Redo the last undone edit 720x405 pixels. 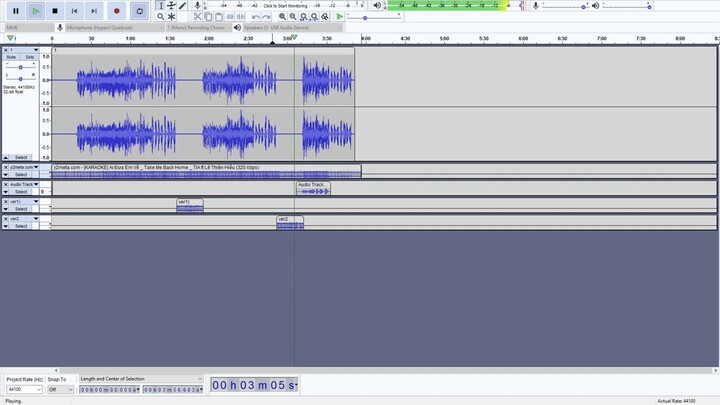click(266, 17)
